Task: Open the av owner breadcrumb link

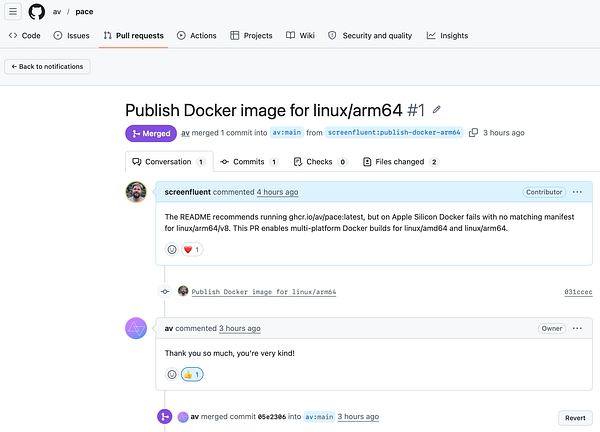Action: pyautogui.click(x=57, y=12)
